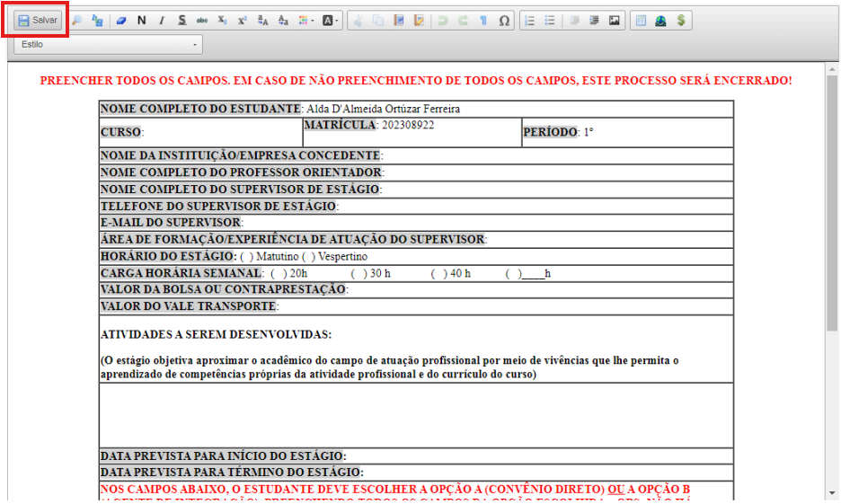Screen dimensions: 841x504
Task: Click the paste with pencil icon
Action: point(419,21)
